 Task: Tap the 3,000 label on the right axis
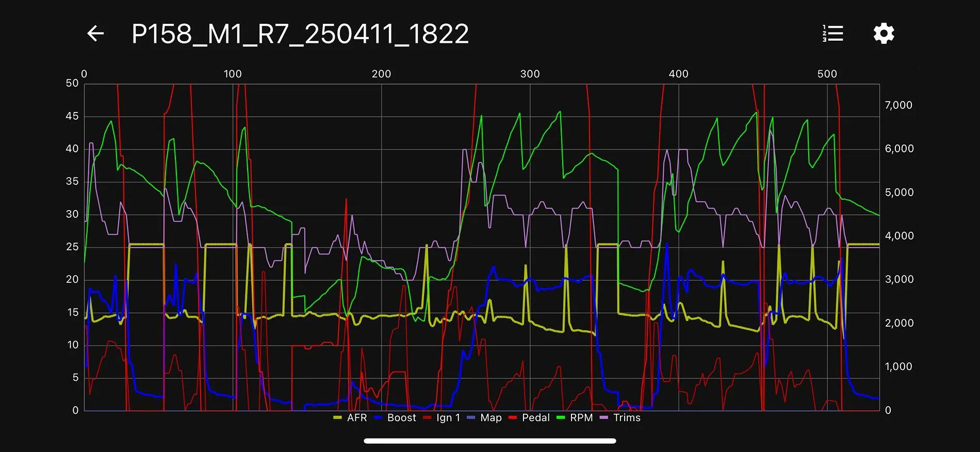pyautogui.click(x=899, y=279)
